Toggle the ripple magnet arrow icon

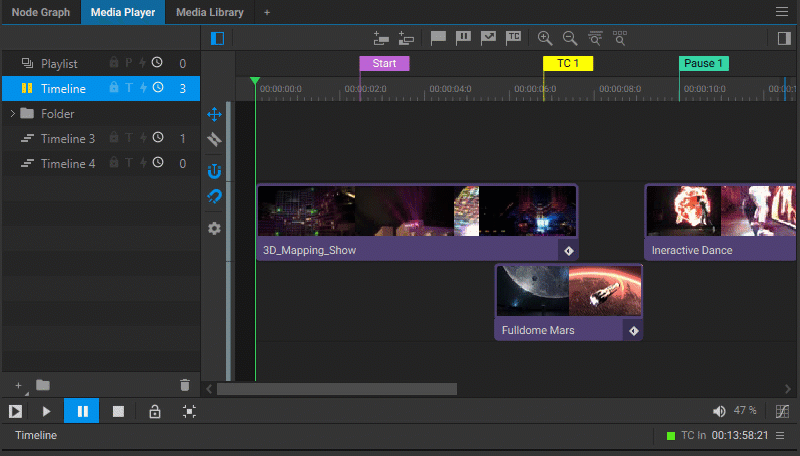214,196
